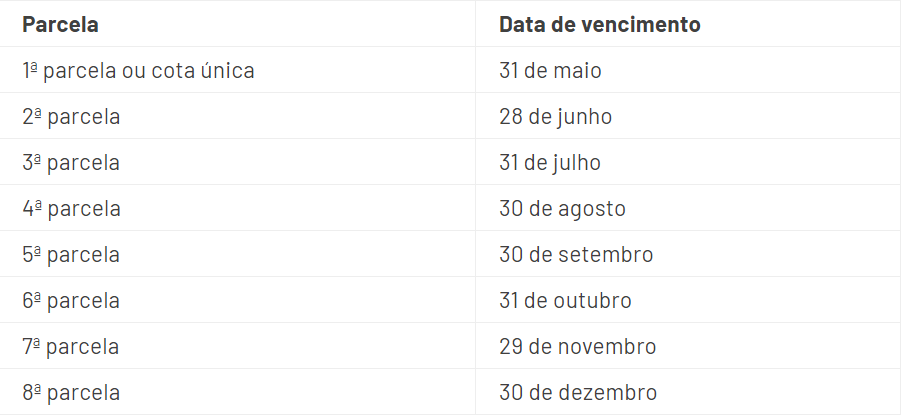Click the Data de vencimento header
Screen dimensions: 902x415
coord(600,24)
